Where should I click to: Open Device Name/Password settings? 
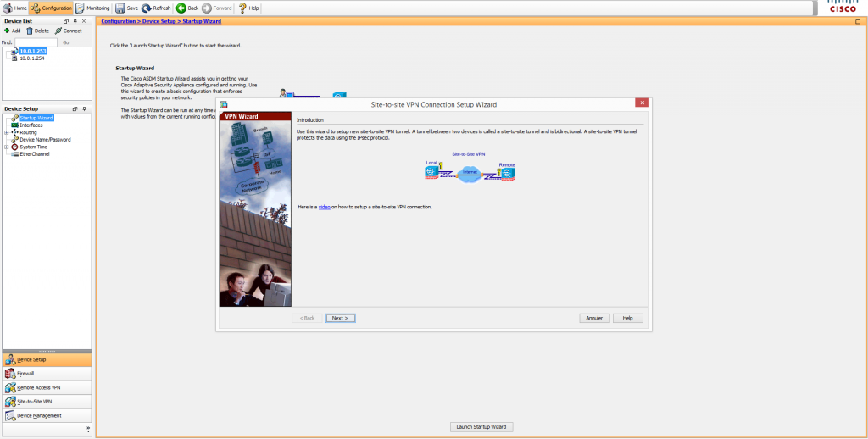[x=45, y=140]
